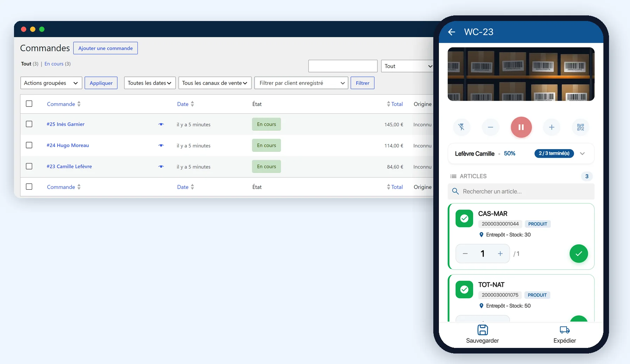Go back with the WC-23 arrow
Screen dimensions: 630x364
pos(451,32)
